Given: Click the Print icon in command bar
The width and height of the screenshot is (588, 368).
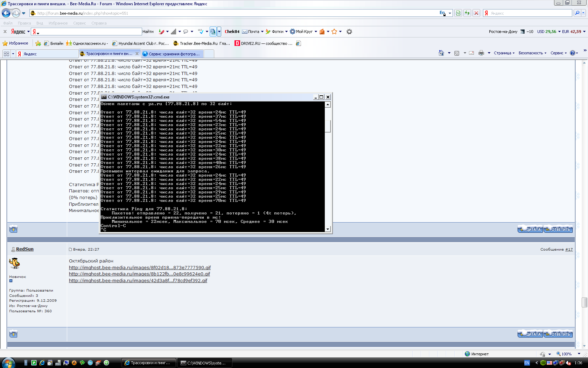Looking at the screenshot, I should (481, 53).
